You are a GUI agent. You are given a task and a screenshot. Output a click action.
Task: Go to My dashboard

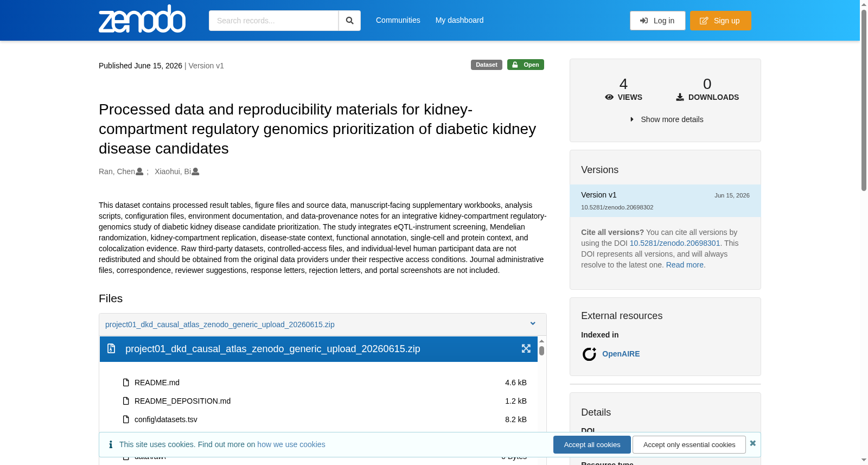(459, 20)
